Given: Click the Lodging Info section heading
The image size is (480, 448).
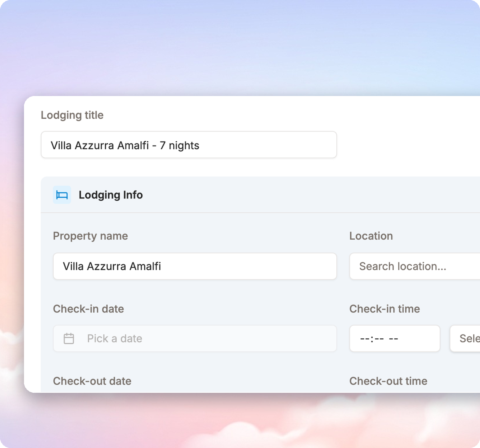Looking at the screenshot, I should pos(111,195).
